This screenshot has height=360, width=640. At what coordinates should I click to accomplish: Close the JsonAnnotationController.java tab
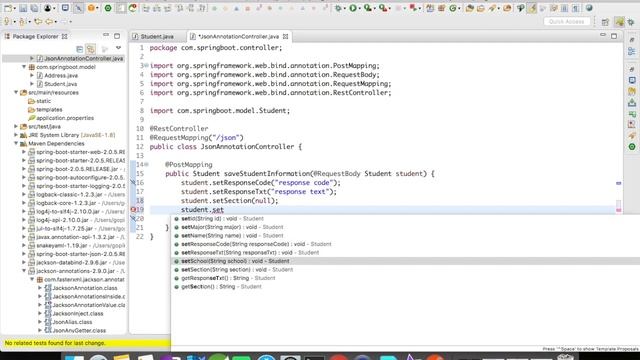(x=285, y=36)
